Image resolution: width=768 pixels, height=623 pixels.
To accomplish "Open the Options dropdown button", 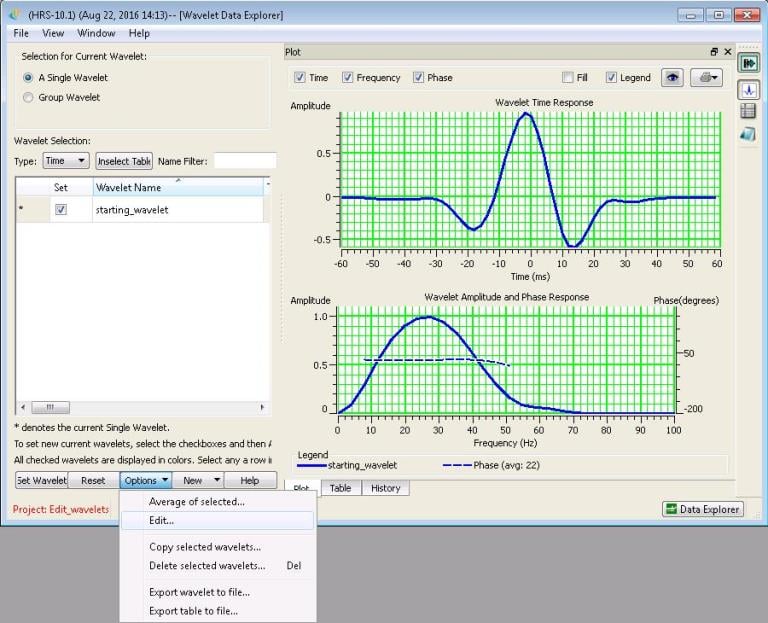I will click(145, 480).
